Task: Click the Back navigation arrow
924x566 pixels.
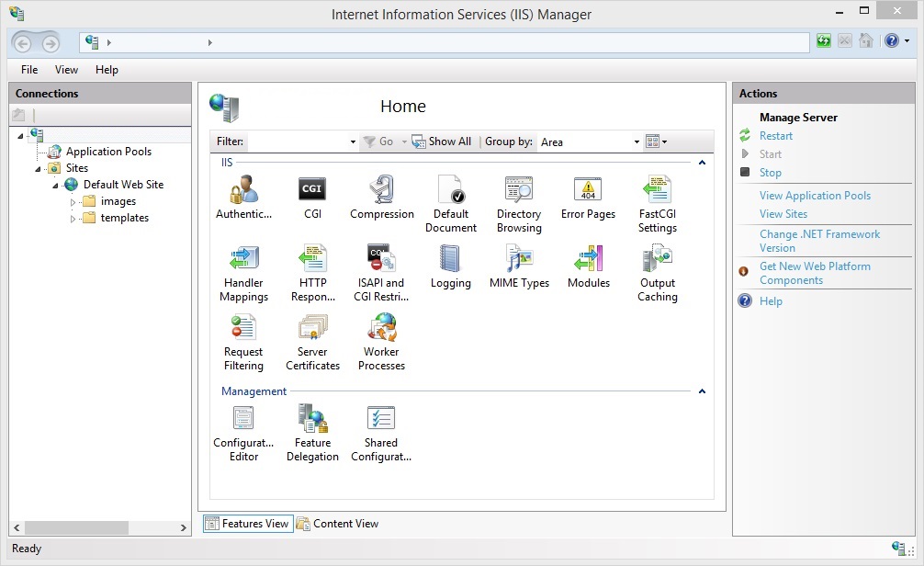Action: (x=22, y=43)
